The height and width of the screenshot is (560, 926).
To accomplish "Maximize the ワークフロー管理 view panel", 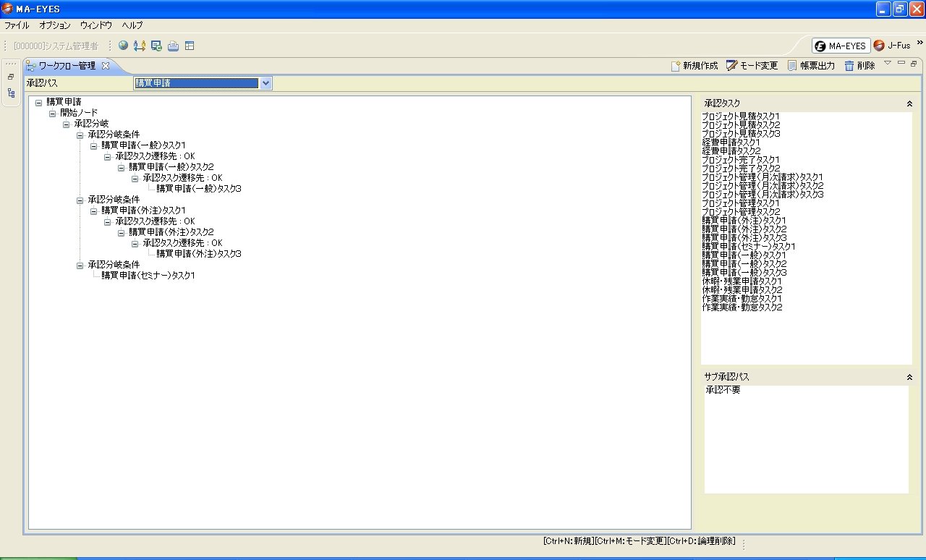I will 914,64.
